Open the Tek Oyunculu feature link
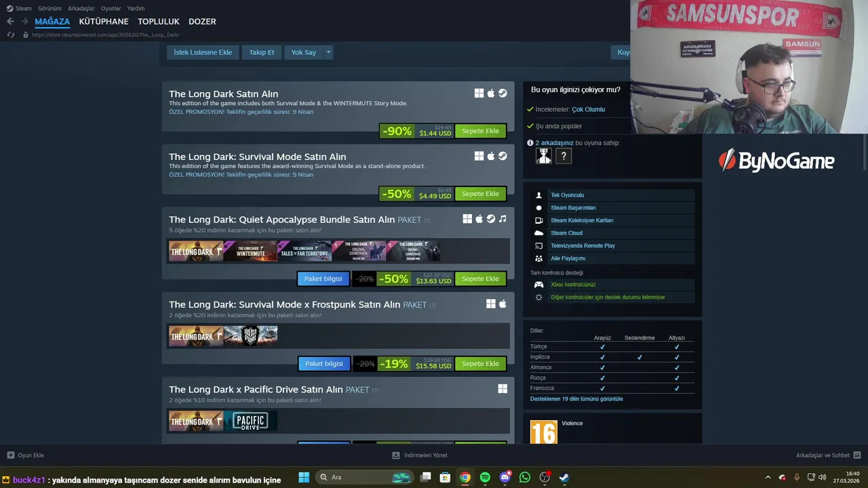 (x=567, y=195)
